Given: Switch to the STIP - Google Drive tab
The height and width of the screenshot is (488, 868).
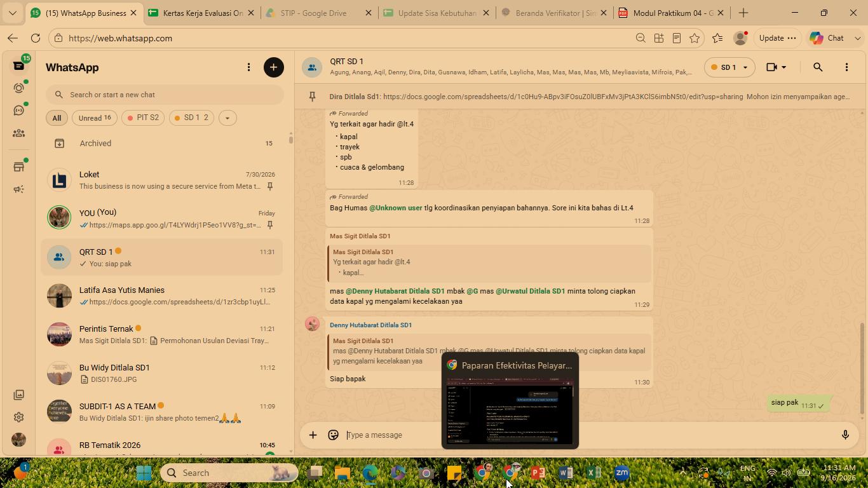Looking at the screenshot, I should point(314,13).
